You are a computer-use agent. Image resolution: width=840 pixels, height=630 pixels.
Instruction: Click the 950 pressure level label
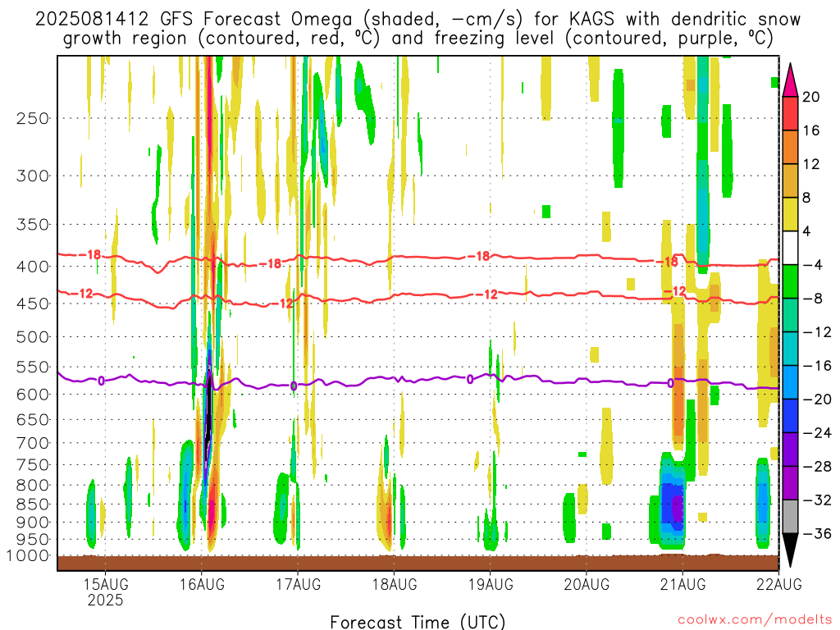[32, 540]
